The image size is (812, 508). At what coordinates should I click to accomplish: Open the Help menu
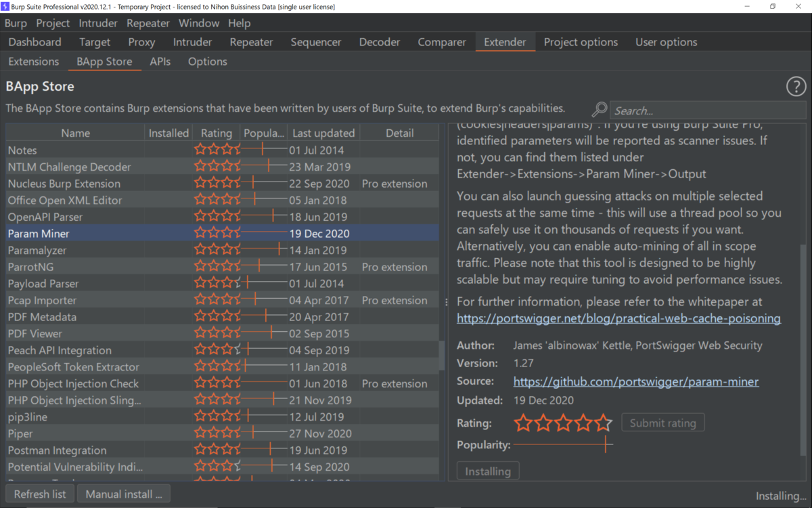(x=239, y=23)
